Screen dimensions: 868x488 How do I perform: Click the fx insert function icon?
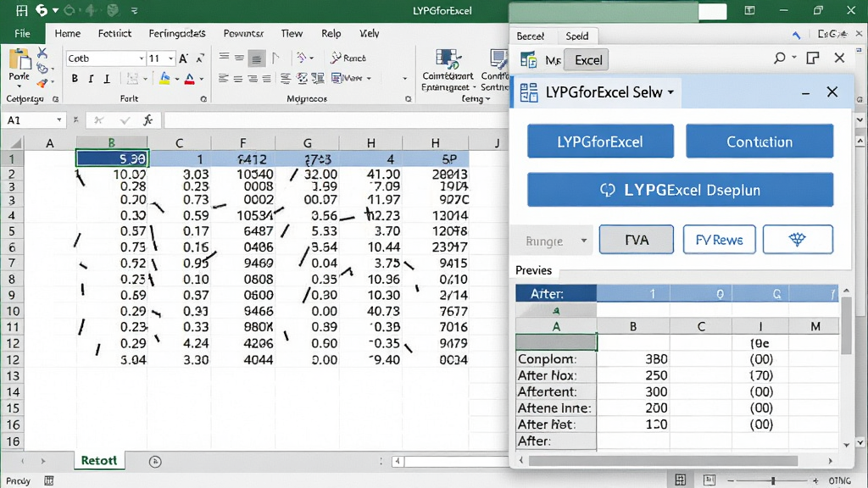(147, 120)
